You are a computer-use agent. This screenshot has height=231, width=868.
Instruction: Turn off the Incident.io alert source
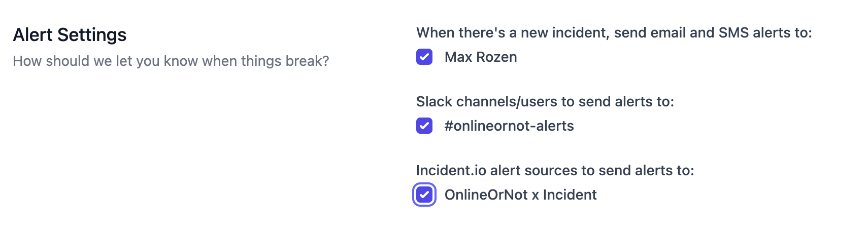(x=424, y=195)
